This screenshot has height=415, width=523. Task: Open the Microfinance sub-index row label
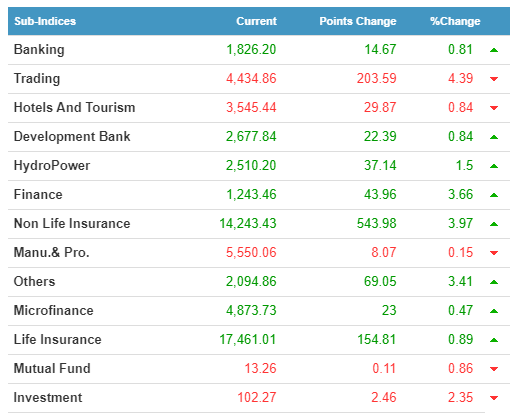[x=53, y=311]
